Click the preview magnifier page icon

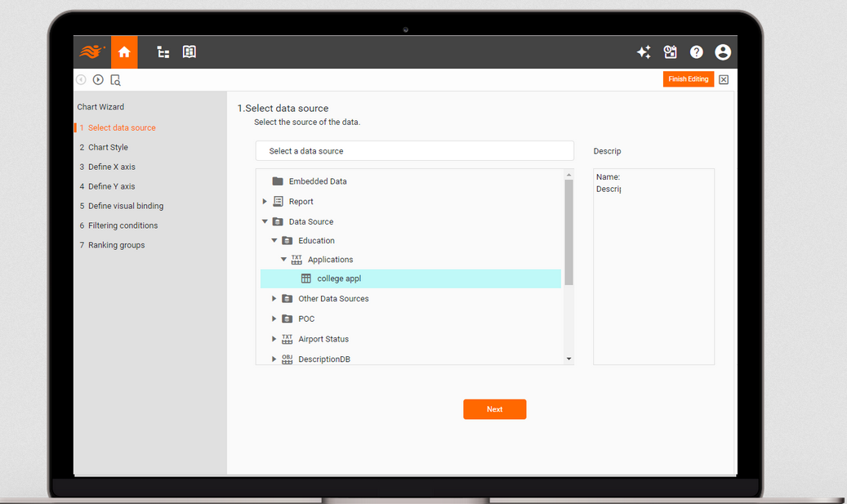[x=115, y=80]
